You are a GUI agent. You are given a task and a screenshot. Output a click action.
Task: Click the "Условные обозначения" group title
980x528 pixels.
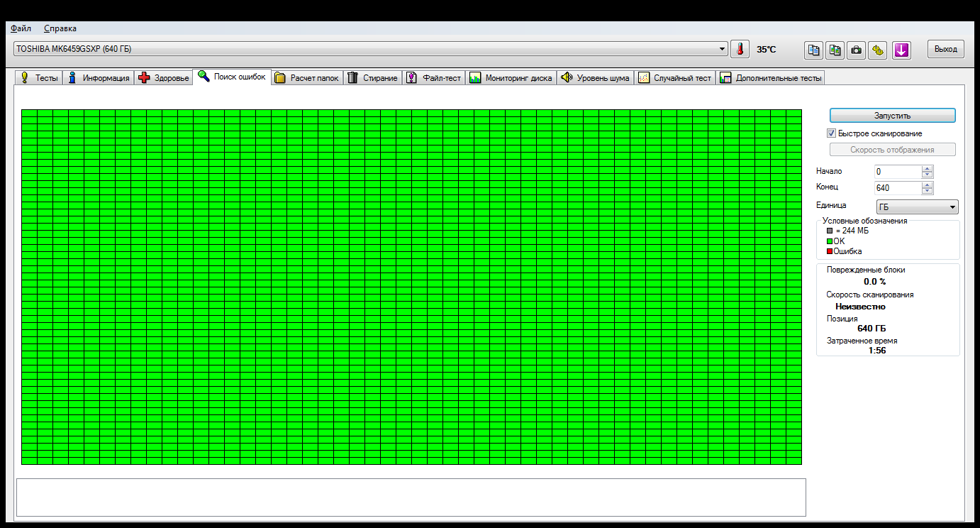point(864,221)
